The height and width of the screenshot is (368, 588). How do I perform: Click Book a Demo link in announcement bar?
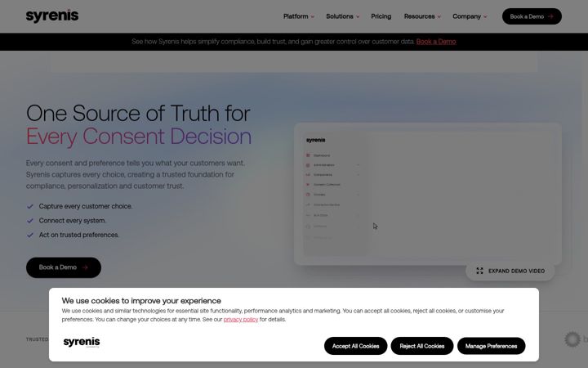pos(436,42)
